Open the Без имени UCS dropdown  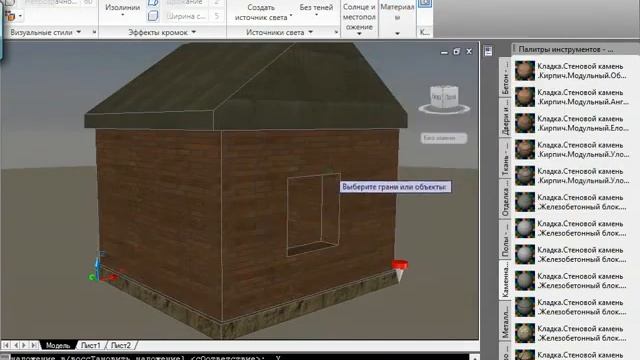(444, 138)
